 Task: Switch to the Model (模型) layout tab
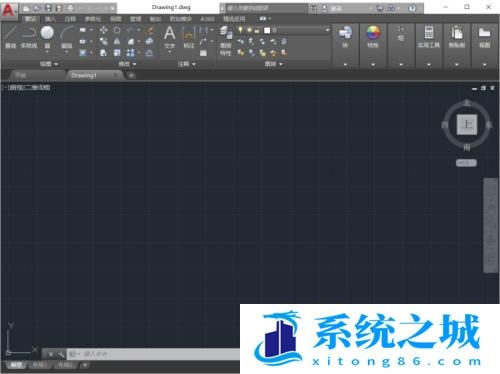16,365
